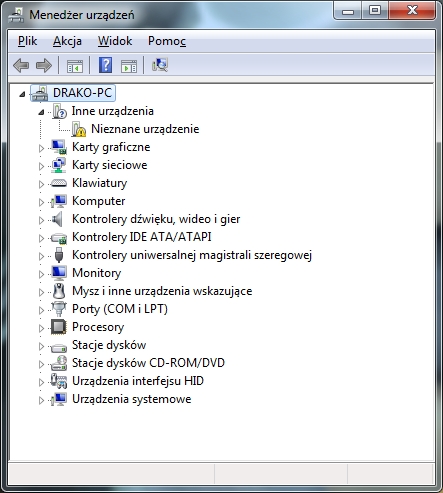Expand the Karty sieciowe node
The height and width of the screenshot is (493, 443).
(x=41, y=166)
